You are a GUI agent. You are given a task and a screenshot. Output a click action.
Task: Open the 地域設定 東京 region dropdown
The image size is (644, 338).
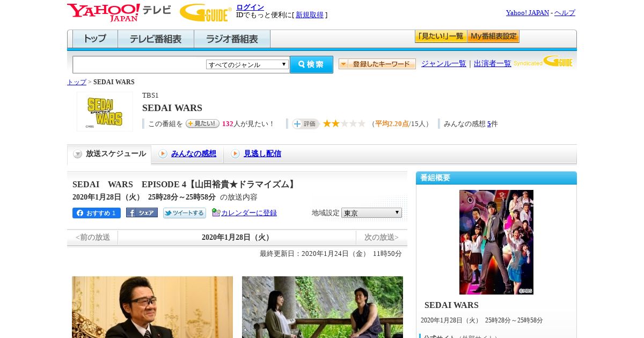tap(371, 213)
